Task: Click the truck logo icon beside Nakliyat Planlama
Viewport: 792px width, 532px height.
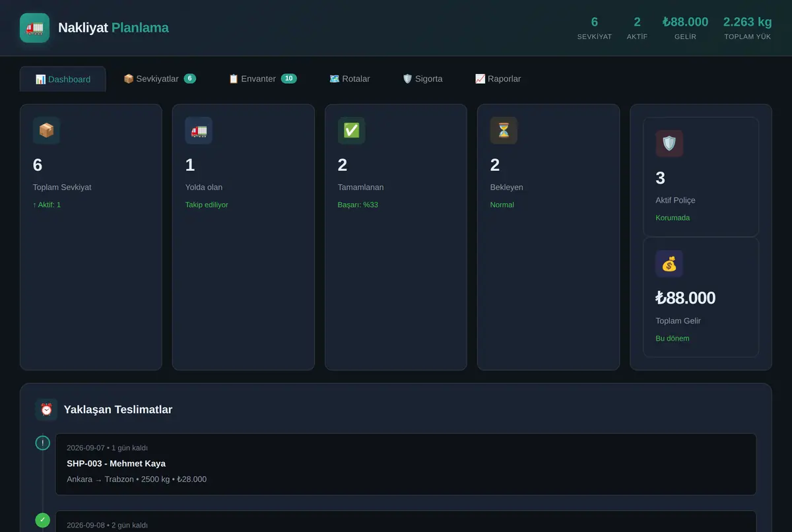Action: [34, 28]
